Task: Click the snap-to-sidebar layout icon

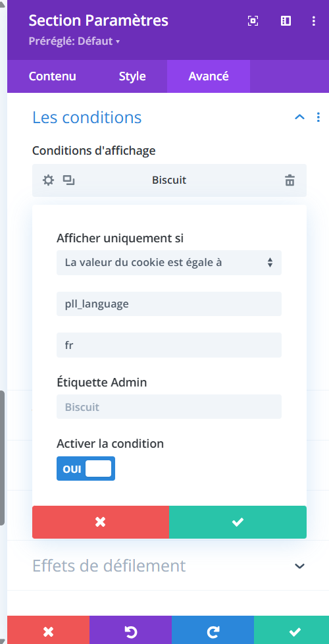Action: coord(286,21)
